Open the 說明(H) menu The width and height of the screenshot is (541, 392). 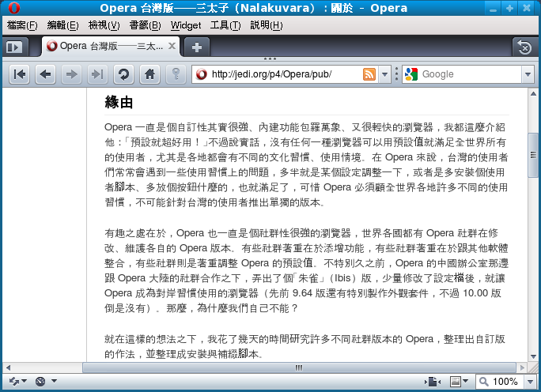(267, 25)
